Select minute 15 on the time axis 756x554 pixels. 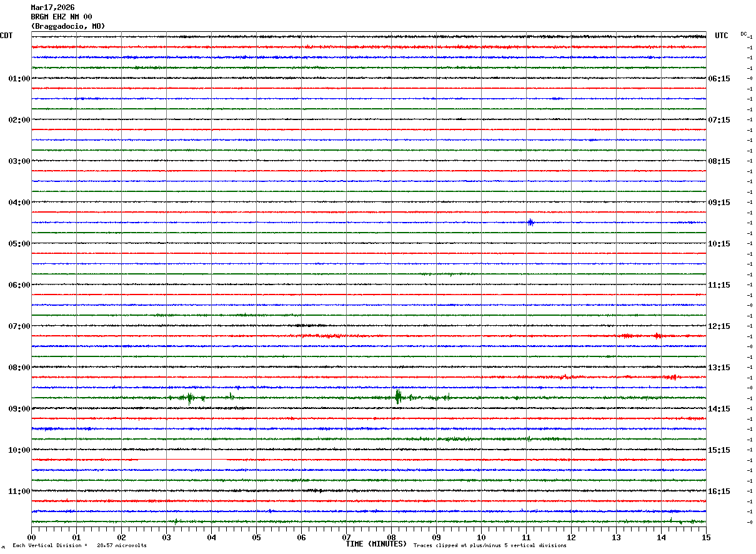point(706,536)
